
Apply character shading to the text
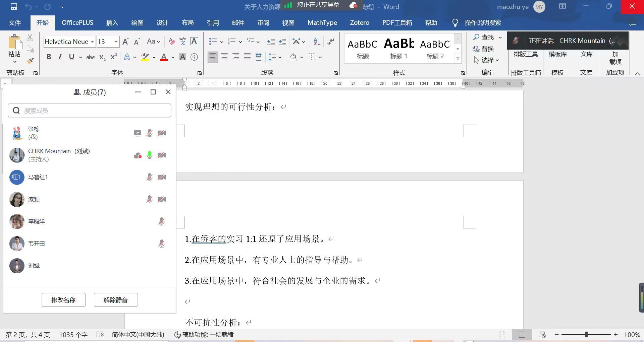(182, 57)
